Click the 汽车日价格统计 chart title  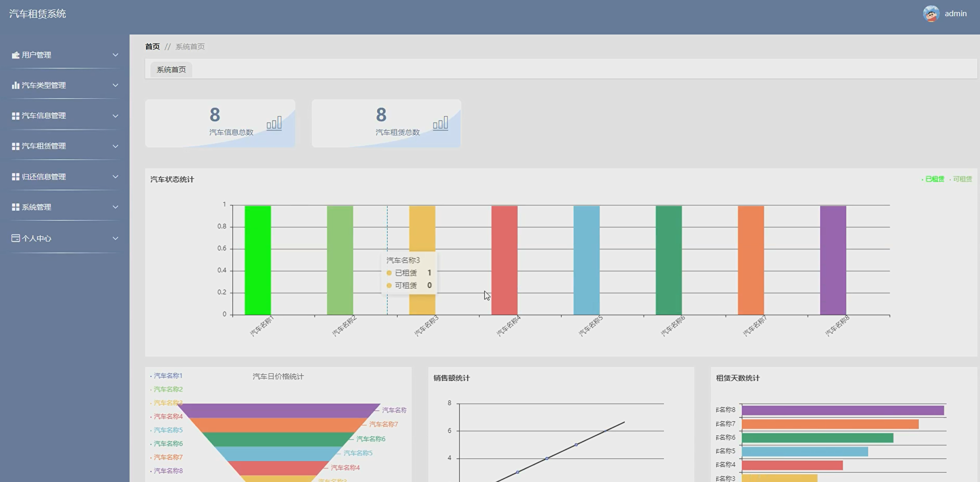(x=278, y=376)
